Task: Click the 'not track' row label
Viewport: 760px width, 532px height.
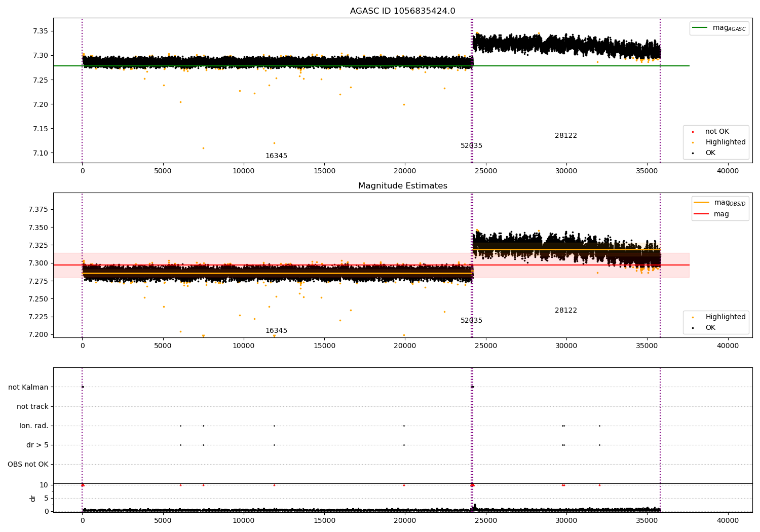Action: pos(32,406)
